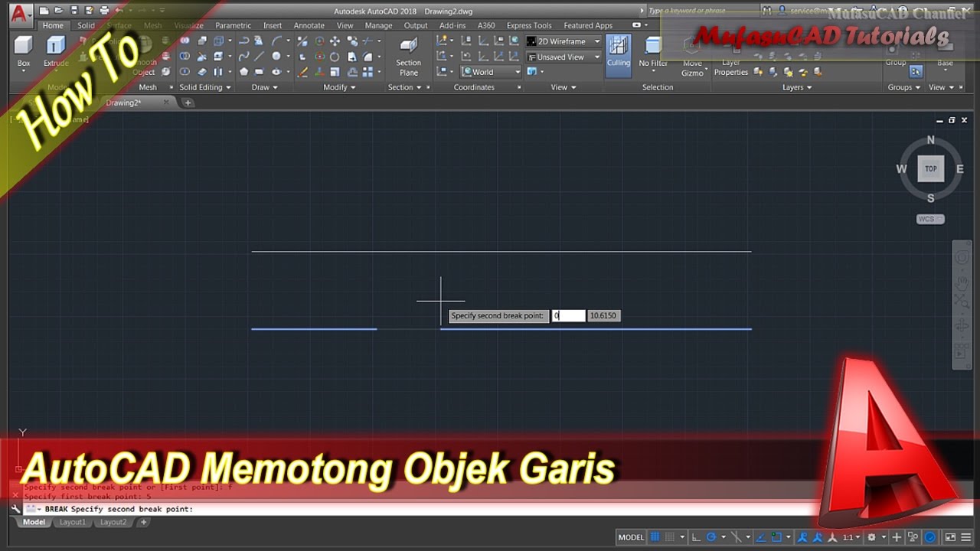980x551 pixels.
Task: Switch to the Solid ribbon tab
Action: coord(86,25)
